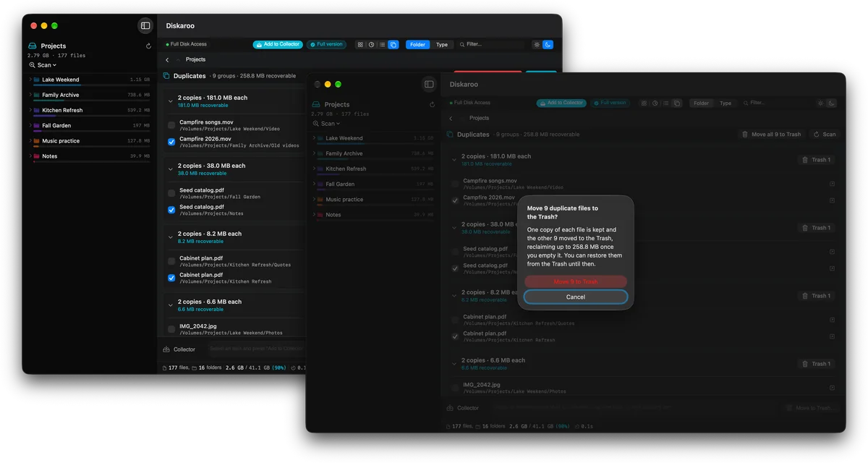Collapse the 6.6 MB duplicate group in the back window

tap(171, 305)
